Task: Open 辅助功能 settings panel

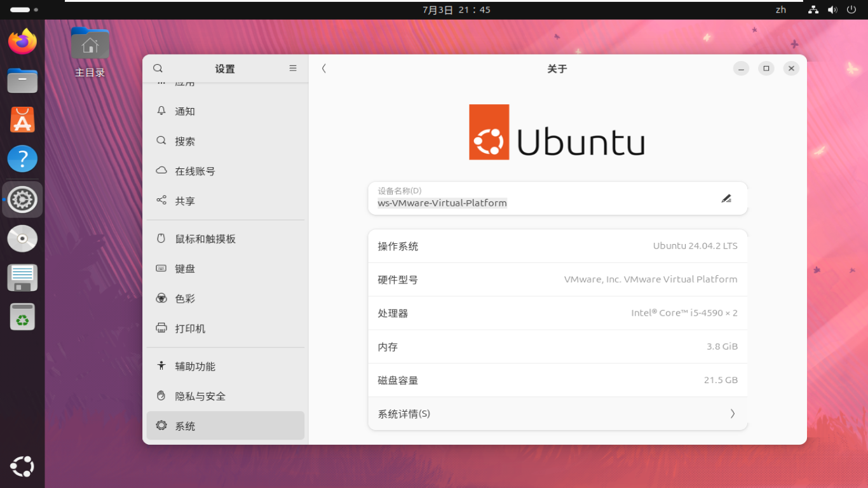Action: [x=226, y=367]
